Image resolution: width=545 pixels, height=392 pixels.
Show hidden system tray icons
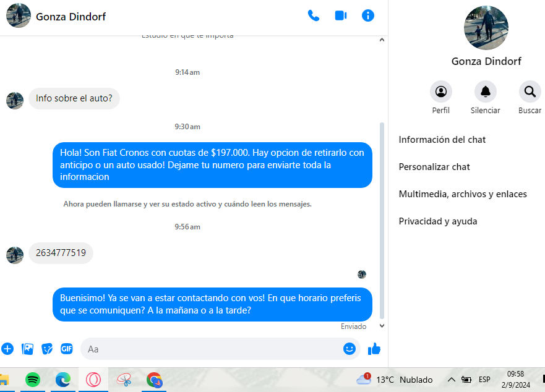(451, 380)
